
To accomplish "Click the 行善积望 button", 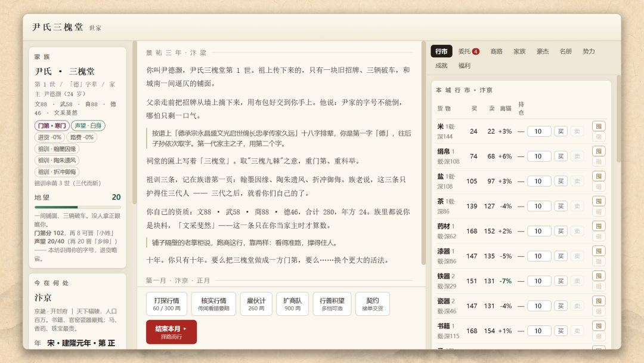I will click(332, 304).
